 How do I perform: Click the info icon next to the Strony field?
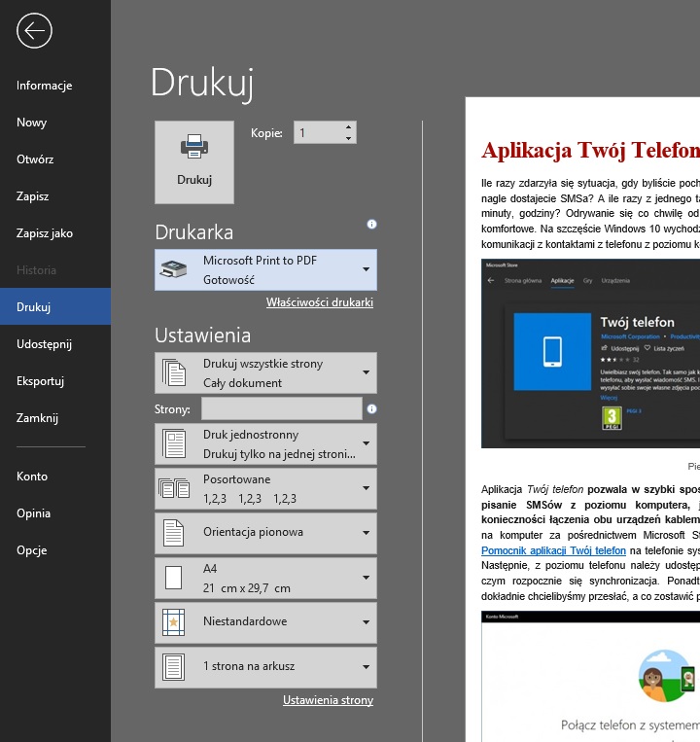pos(371,408)
